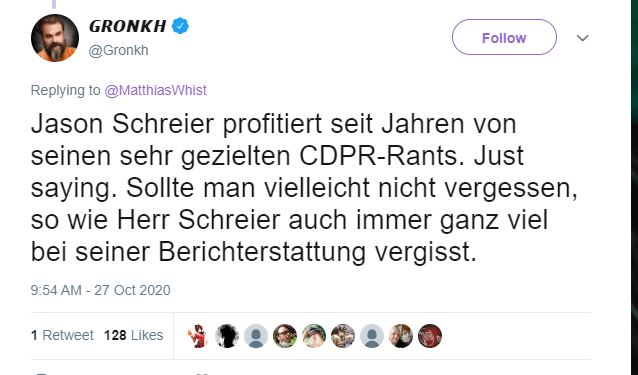Click the tweet text about Jason Schreier
Viewport: 638px width, 375px height.
(x=304, y=188)
